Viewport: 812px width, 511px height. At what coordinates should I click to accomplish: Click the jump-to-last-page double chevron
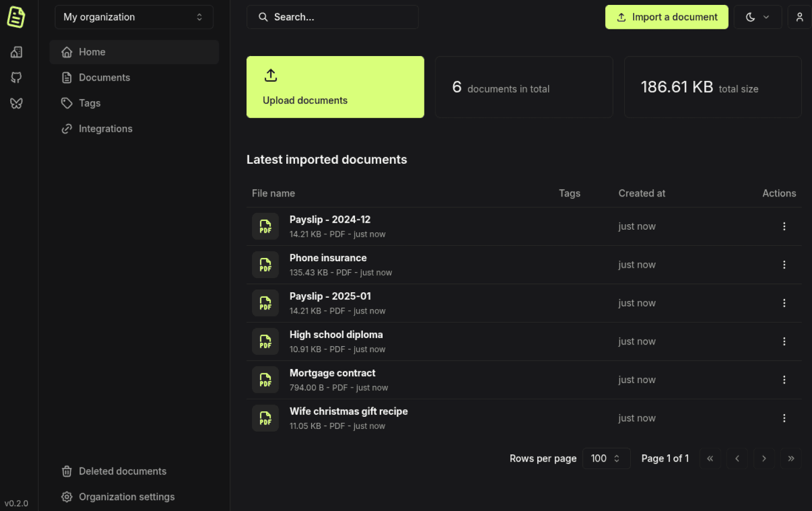(x=791, y=458)
